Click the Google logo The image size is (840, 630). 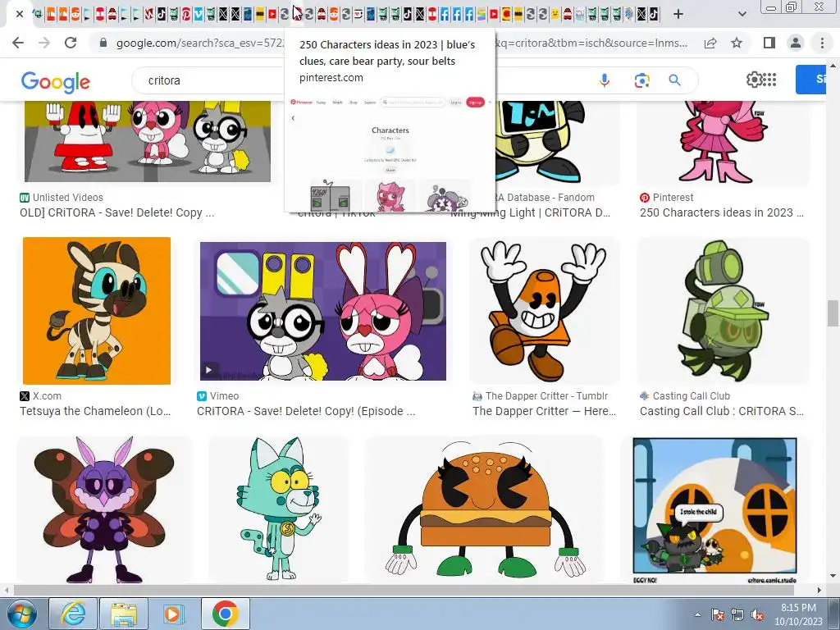coord(56,81)
